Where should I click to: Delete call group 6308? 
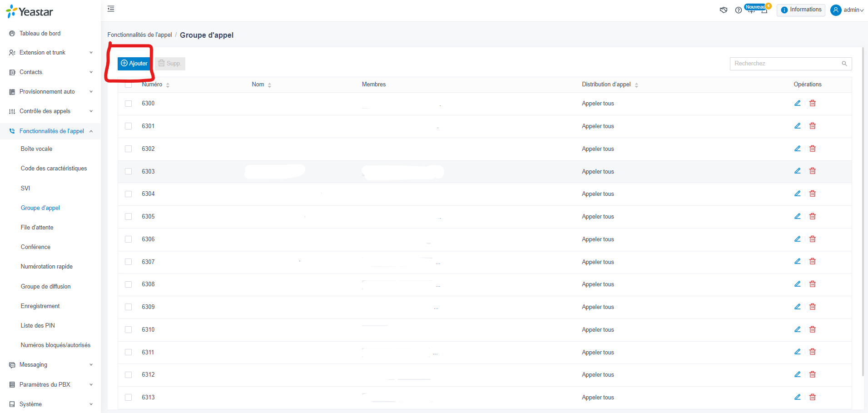tap(813, 284)
